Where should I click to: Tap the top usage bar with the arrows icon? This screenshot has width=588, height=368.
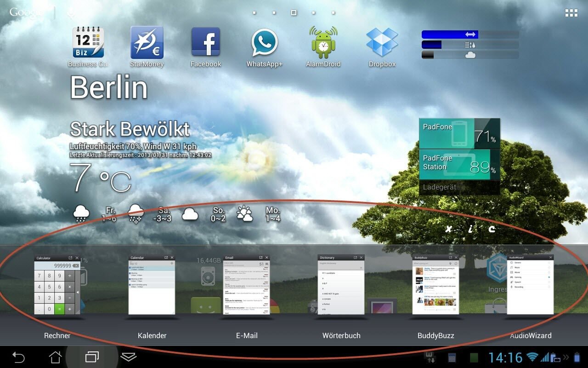[x=470, y=34]
